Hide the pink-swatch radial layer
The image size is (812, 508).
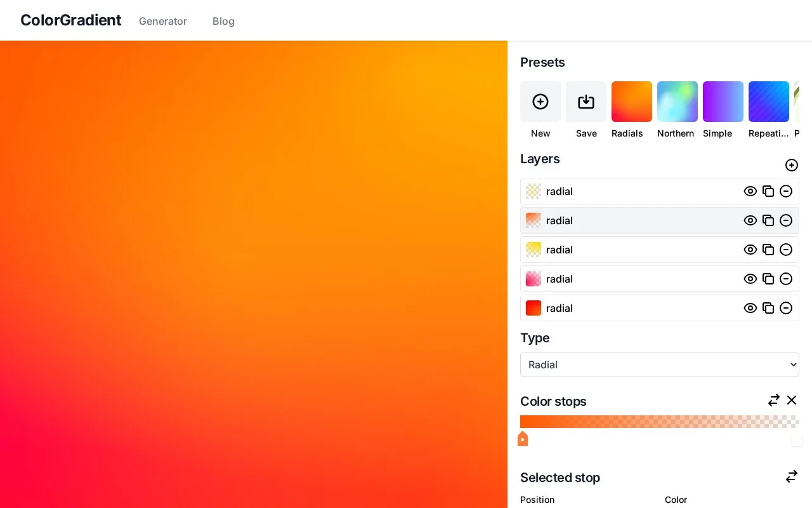pyautogui.click(x=750, y=279)
